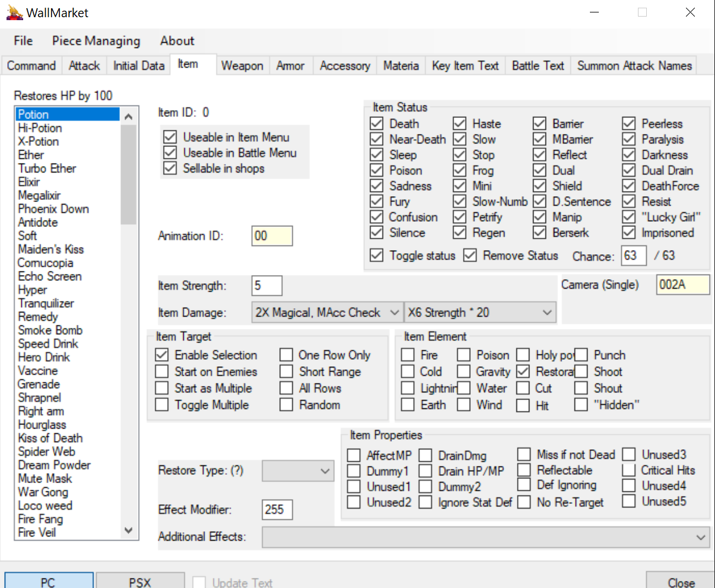Uncheck the Remove Status option
715x588 pixels.
coord(470,255)
